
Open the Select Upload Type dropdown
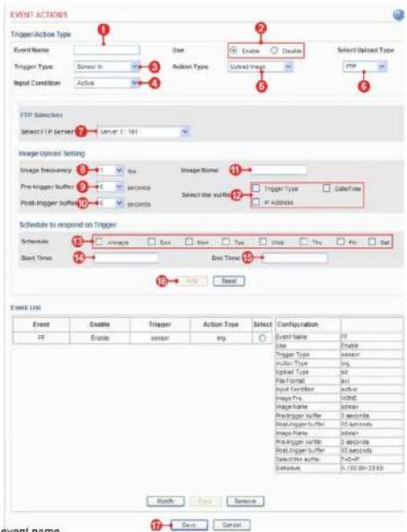tap(365, 66)
